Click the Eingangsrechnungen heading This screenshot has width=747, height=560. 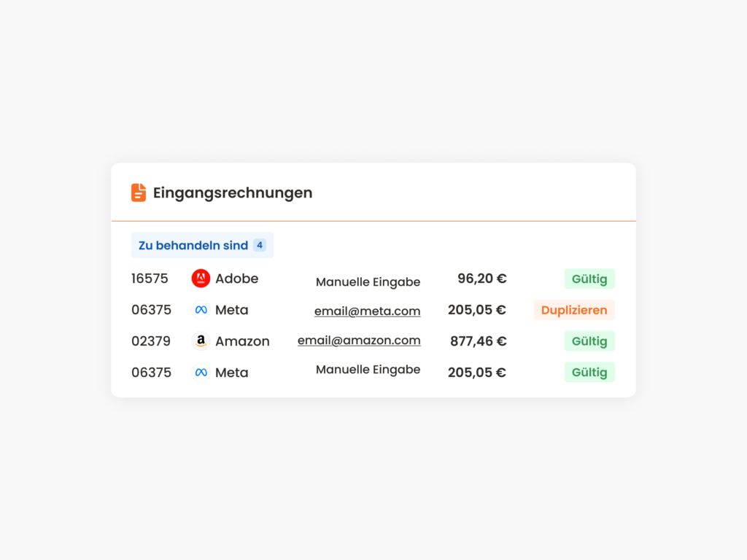pos(233,192)
